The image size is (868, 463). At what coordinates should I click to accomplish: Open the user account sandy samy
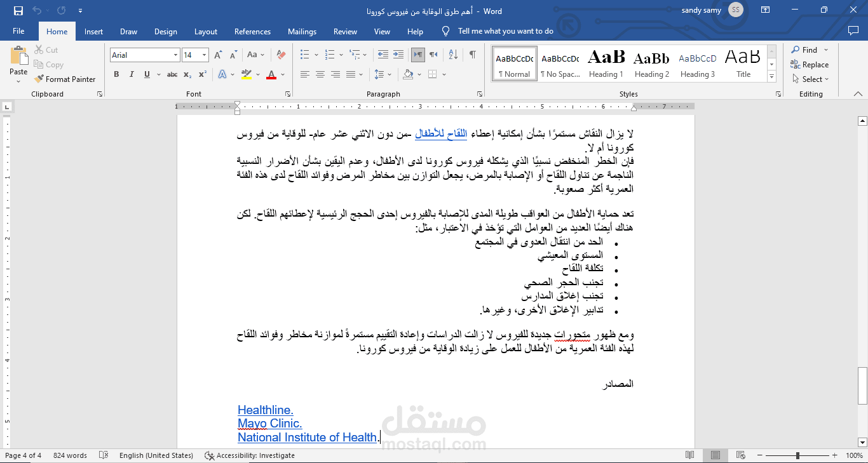(x=711, y=10)
